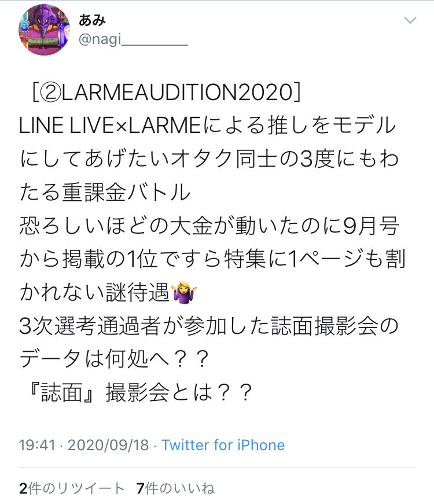Screen dimensions: 434x504
Task: Click the 19:41 timestamp
Action: click(37, 445)
